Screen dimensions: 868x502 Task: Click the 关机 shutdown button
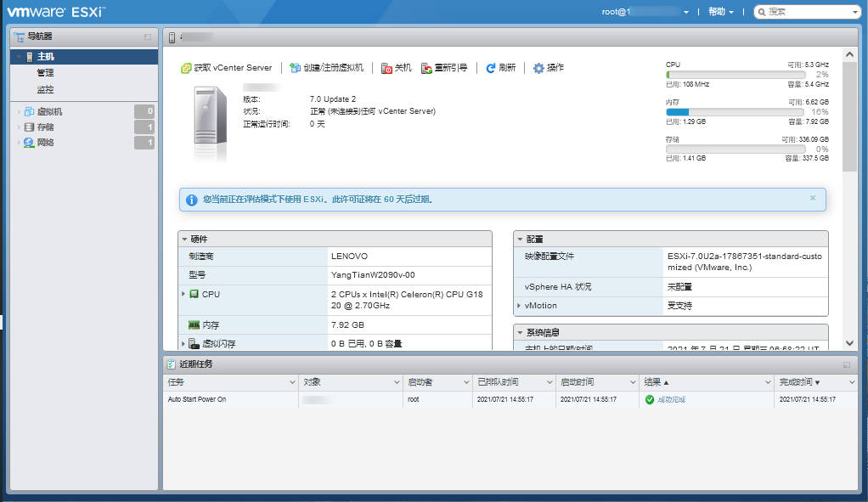coord(397,67)
